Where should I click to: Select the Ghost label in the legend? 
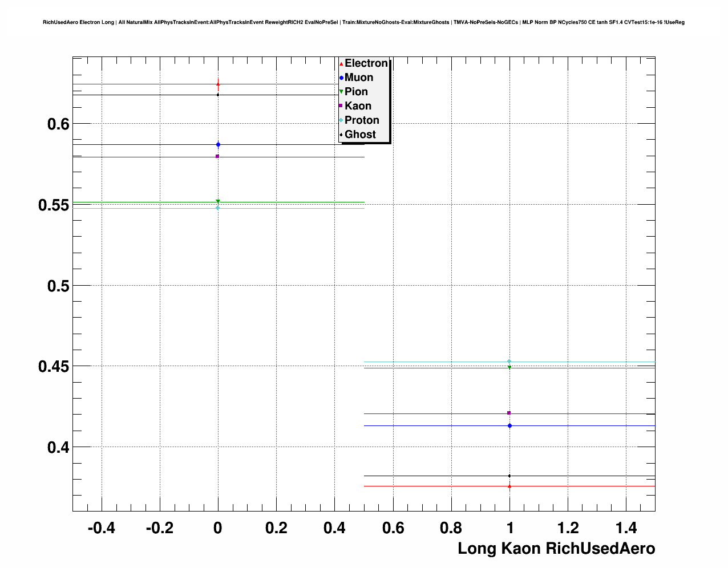(x=360, y=135)
